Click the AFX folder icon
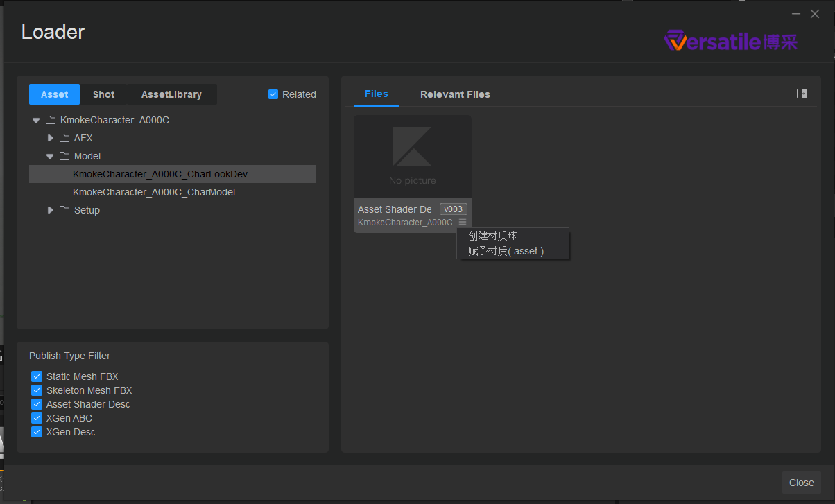 click(x=64, y=138)
